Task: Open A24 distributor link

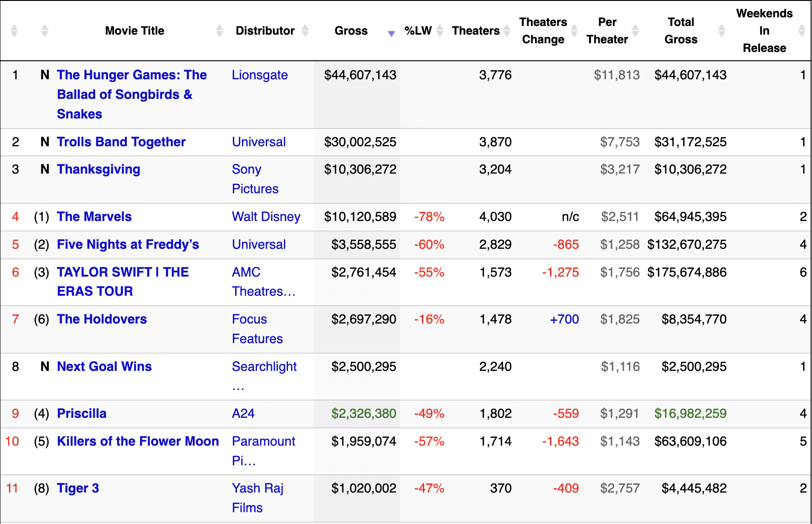Action: tap(243, 414)
